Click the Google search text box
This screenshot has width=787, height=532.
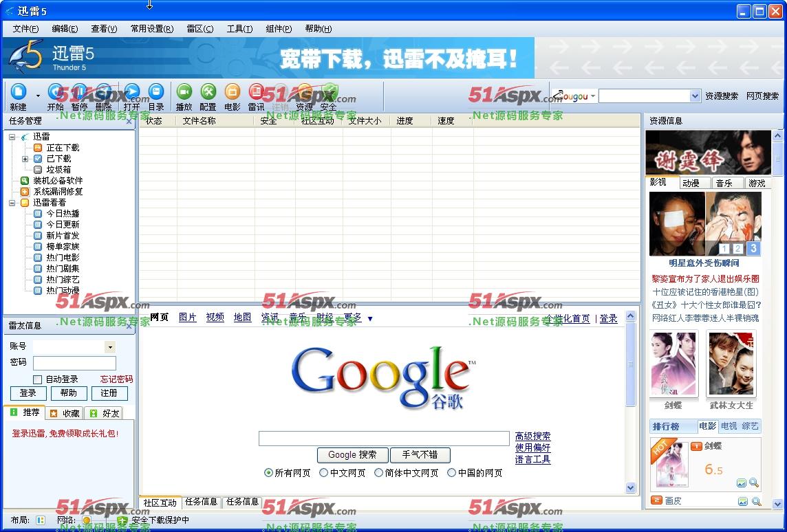point(384,439)
